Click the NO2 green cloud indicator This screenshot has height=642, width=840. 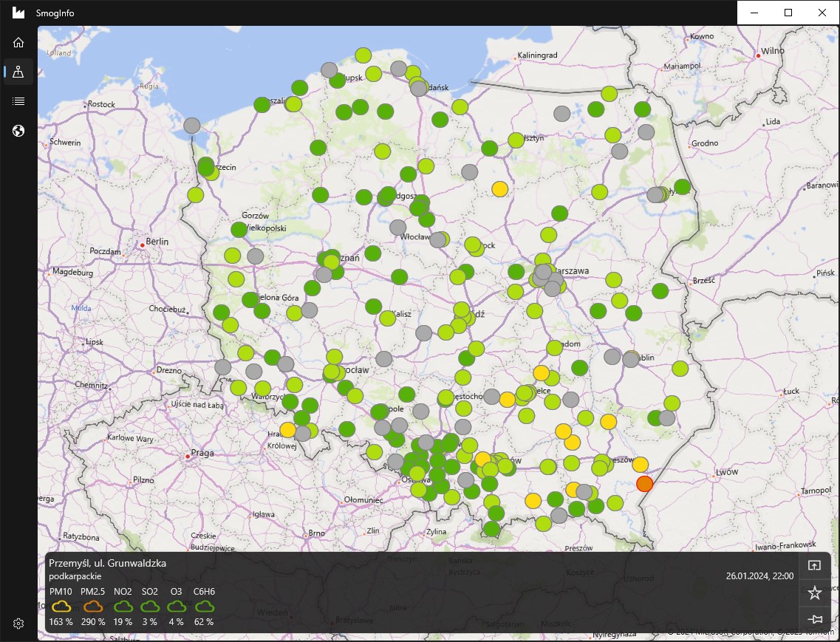(123, 607)
